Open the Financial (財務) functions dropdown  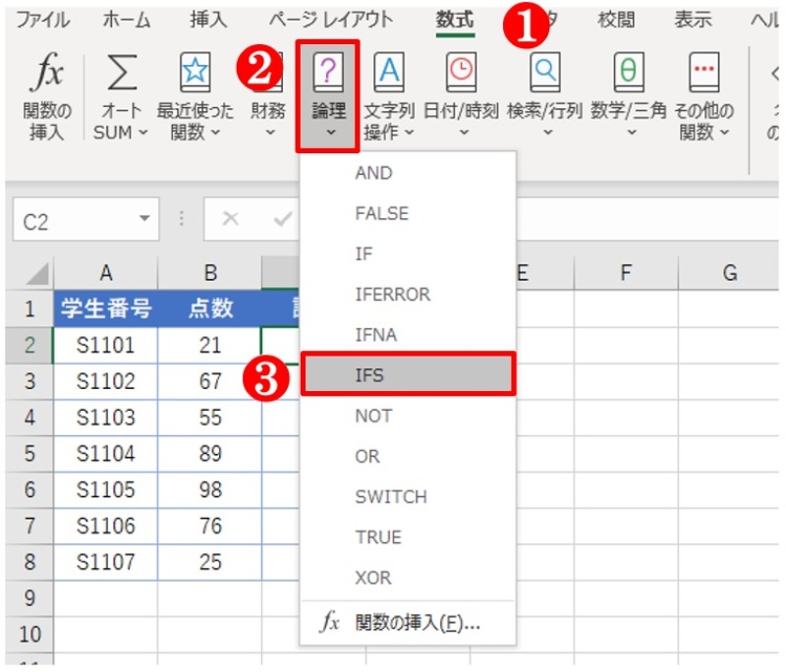click(x=268, y=96)
